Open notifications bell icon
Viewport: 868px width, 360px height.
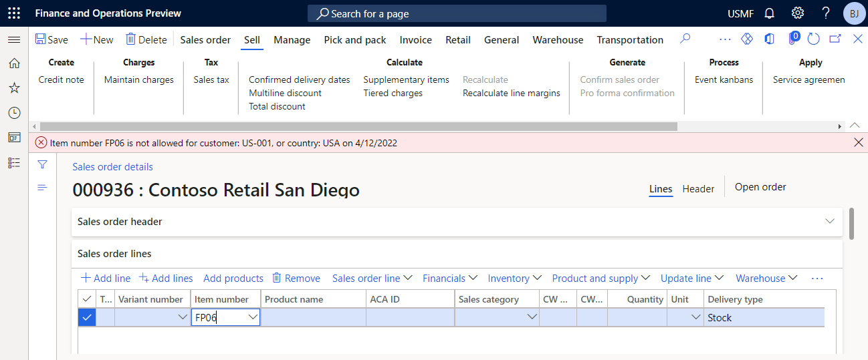(x=770, y=13)
